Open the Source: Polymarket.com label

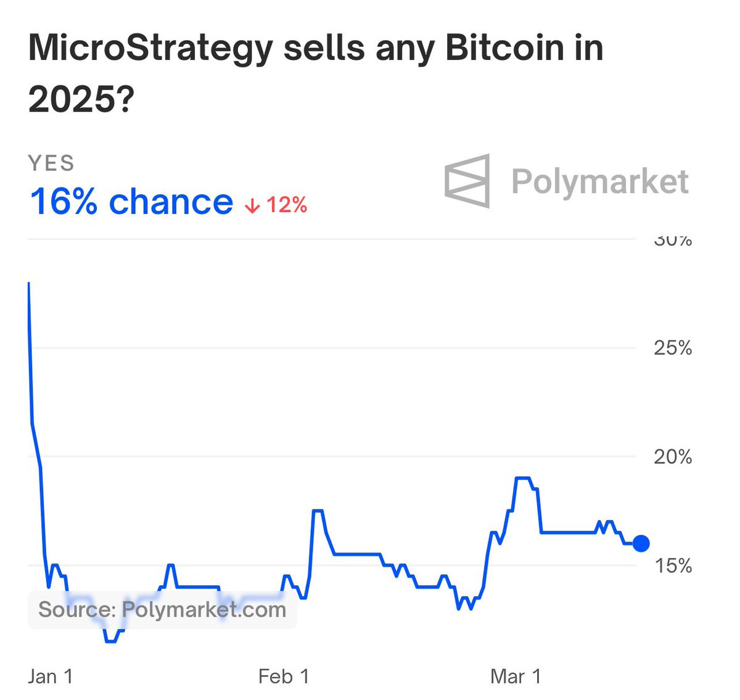click(x=162, y=610)
